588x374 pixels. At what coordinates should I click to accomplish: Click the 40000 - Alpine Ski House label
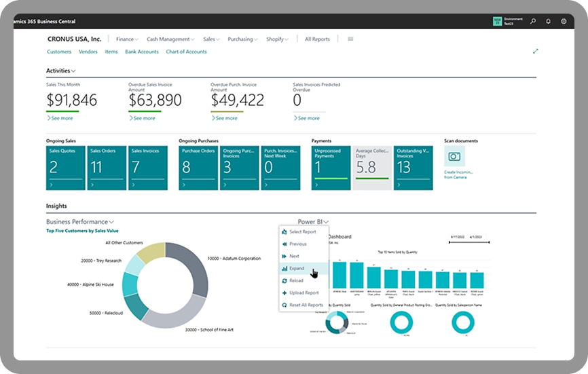tap(90, 285)
